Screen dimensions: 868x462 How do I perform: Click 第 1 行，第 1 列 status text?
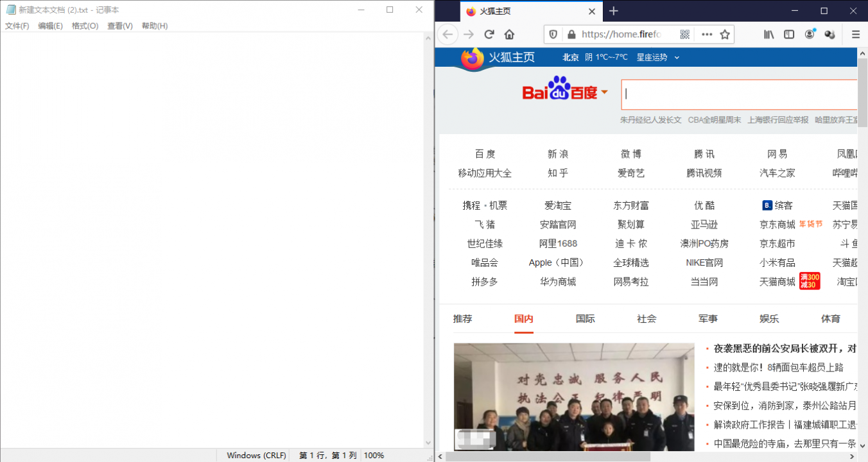[327, 456]
